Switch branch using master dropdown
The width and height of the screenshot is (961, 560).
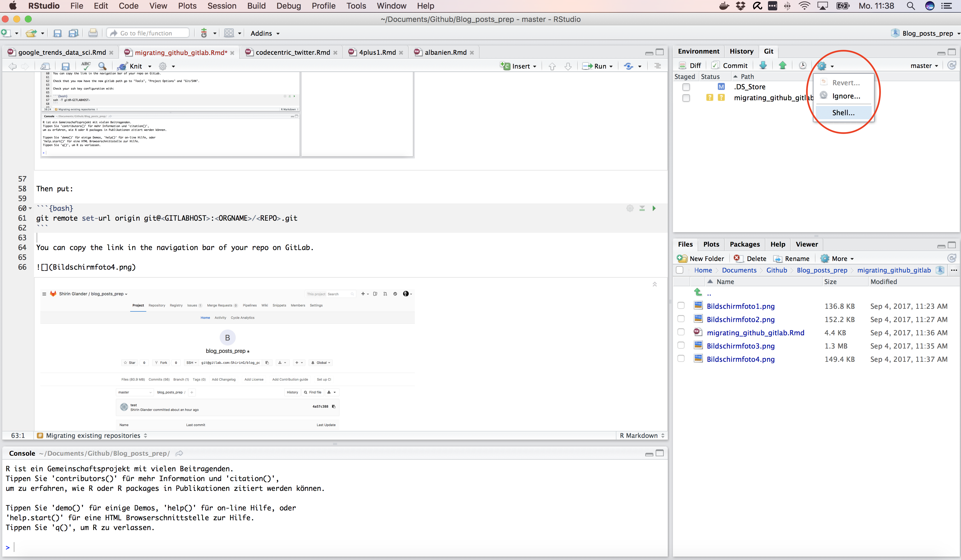[x=924, y=66]
